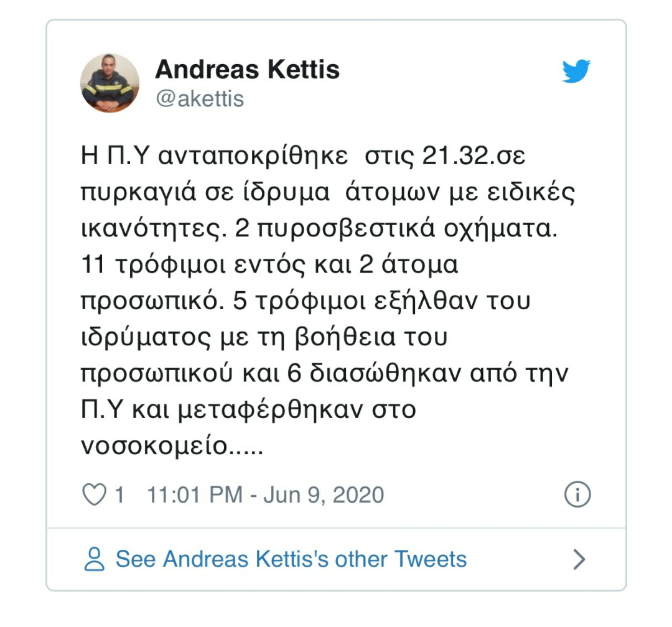Click the @akettis handle
This screenshot has height=627, width=672.
pyautogui.click(x=199, y=98)
